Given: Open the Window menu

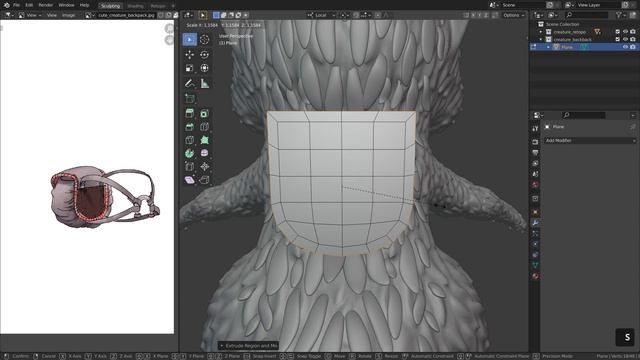Looking at the screenshot, I should click(x=66, y=5).
